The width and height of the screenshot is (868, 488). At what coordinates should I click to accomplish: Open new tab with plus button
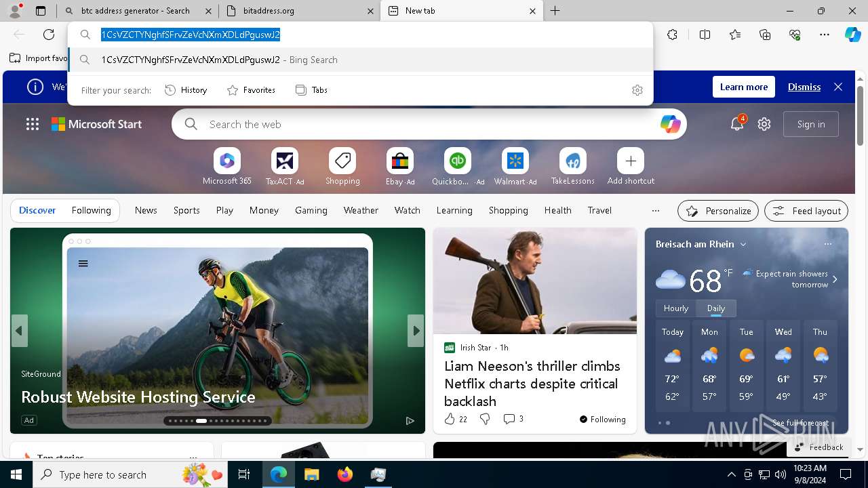555,11
